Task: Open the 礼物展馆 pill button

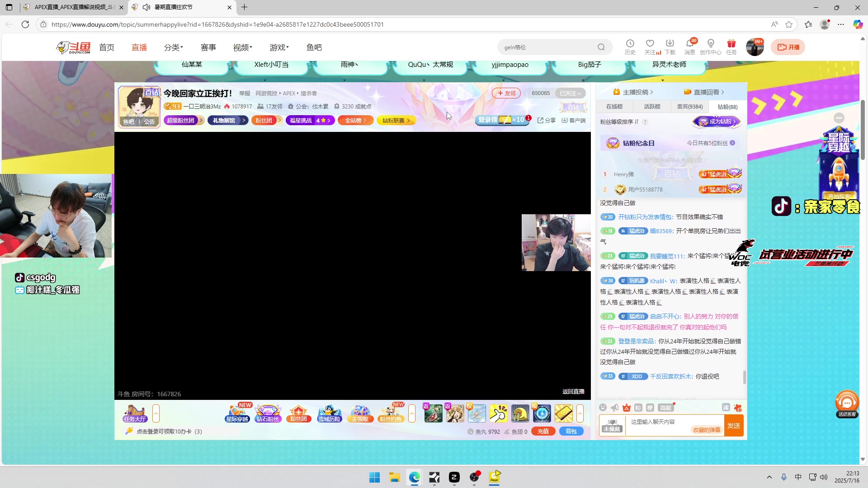Action: [228, 120]
